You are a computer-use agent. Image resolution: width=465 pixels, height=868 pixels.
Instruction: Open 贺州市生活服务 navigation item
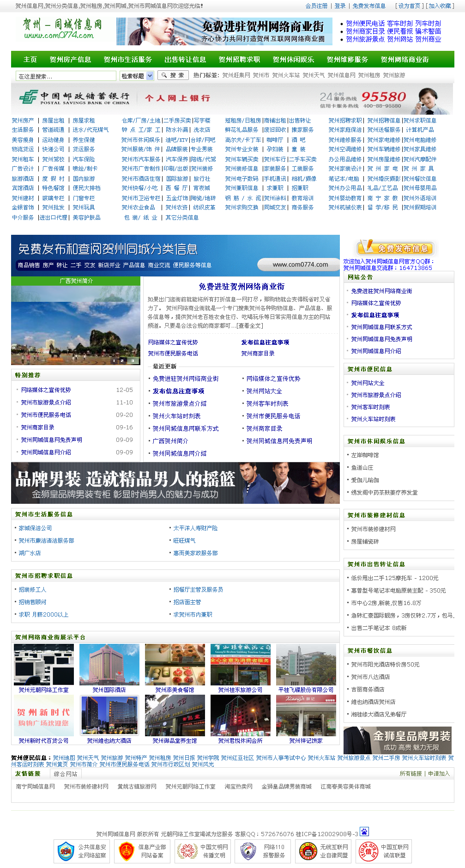128,59
